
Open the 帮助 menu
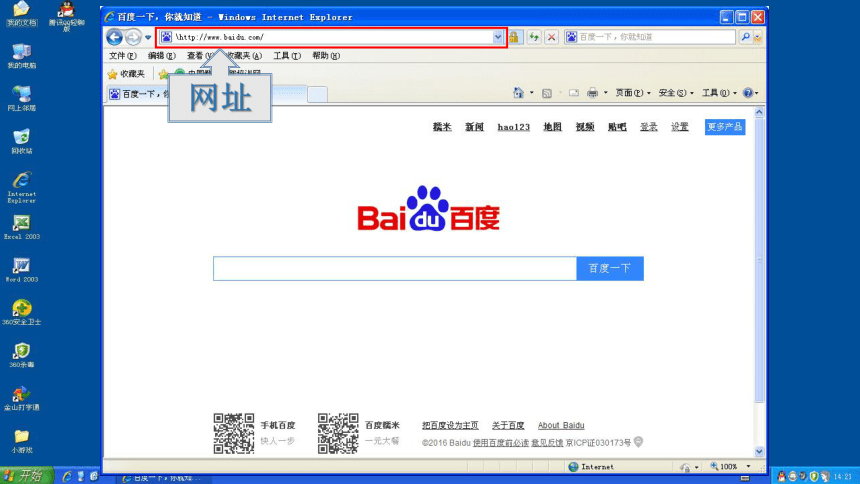[x=326, y=55]
